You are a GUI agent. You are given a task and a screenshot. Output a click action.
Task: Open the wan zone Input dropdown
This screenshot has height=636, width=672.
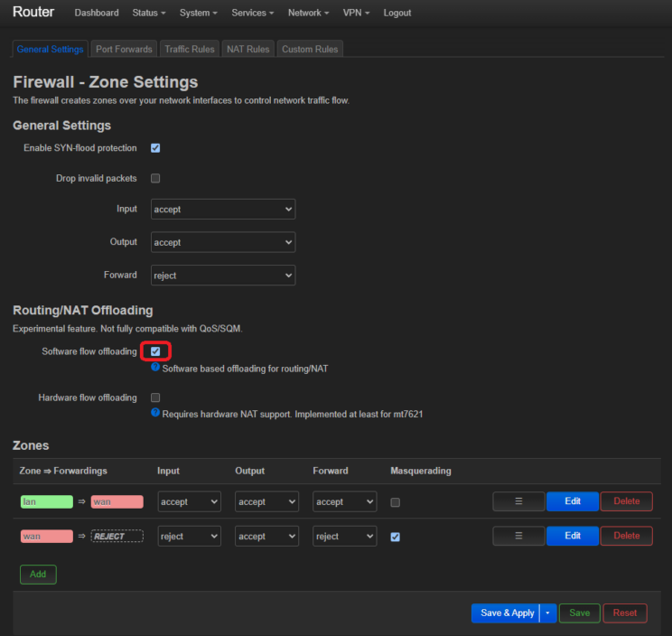tap(189, 536)
